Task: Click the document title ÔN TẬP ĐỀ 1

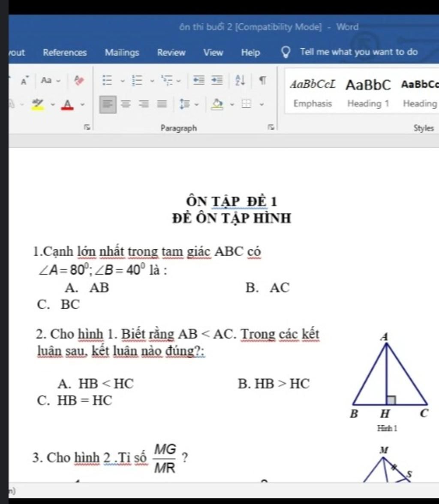Action: [232, 202]
